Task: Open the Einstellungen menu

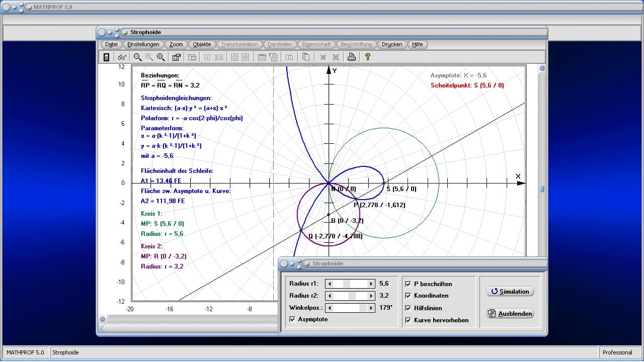Action: click(143, 44)
